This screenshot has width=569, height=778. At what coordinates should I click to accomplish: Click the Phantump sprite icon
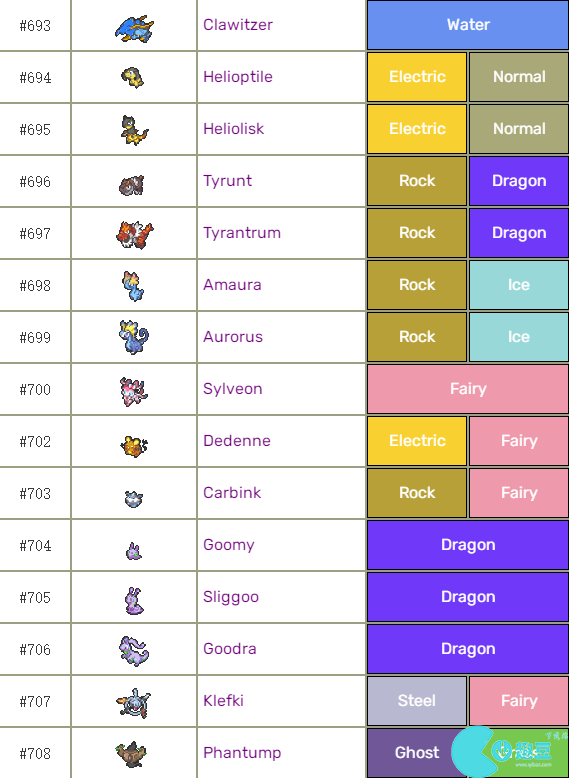point(132,754)
